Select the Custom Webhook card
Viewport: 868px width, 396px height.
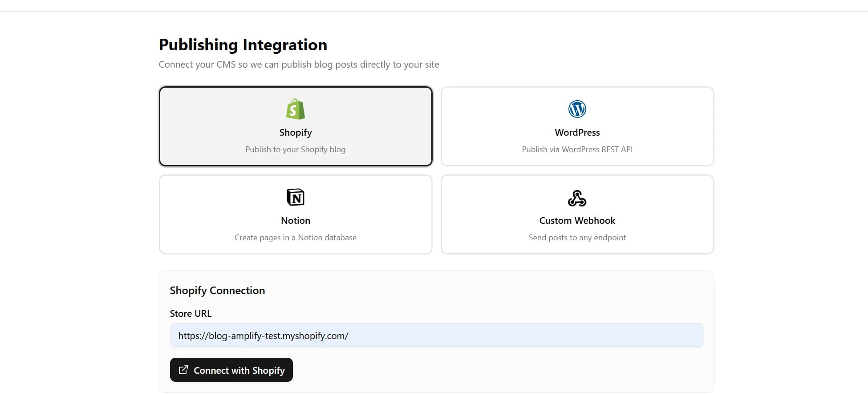(x=577, y=214)
